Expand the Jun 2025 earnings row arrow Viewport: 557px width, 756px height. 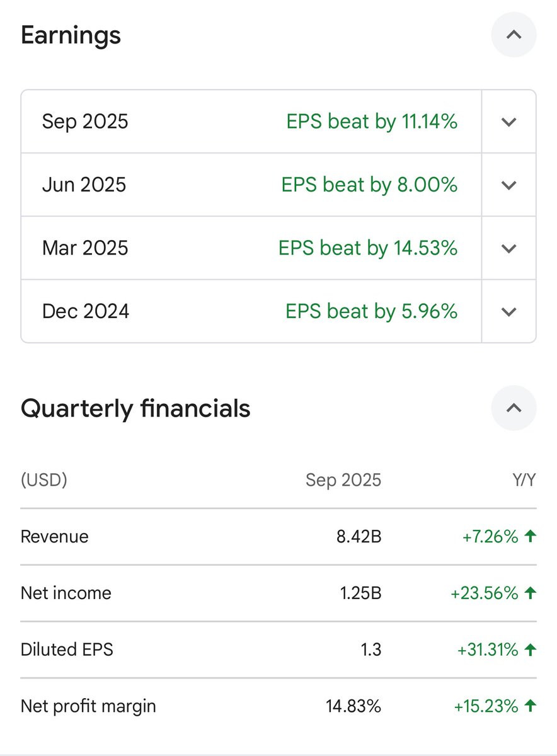[x=509, y=185]
